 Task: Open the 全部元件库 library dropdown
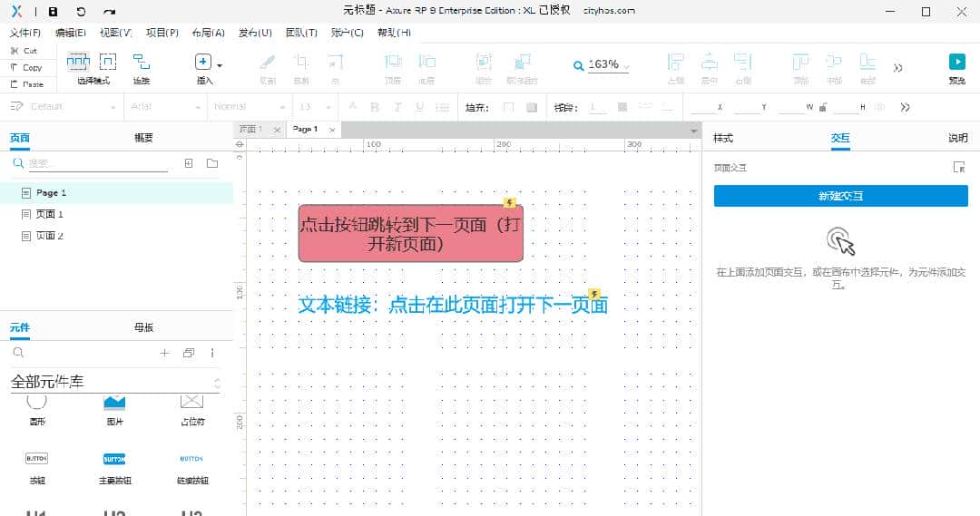(115, 382)
